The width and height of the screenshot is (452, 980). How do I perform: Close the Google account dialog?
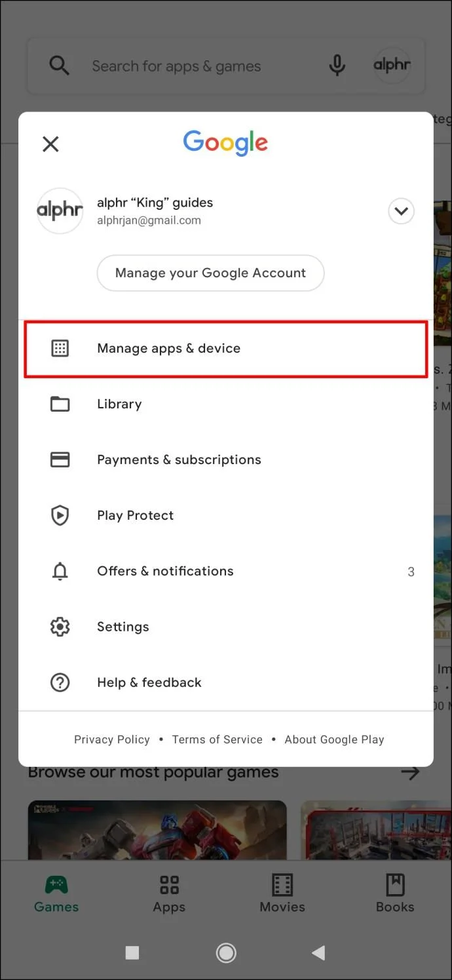point(50,144)
